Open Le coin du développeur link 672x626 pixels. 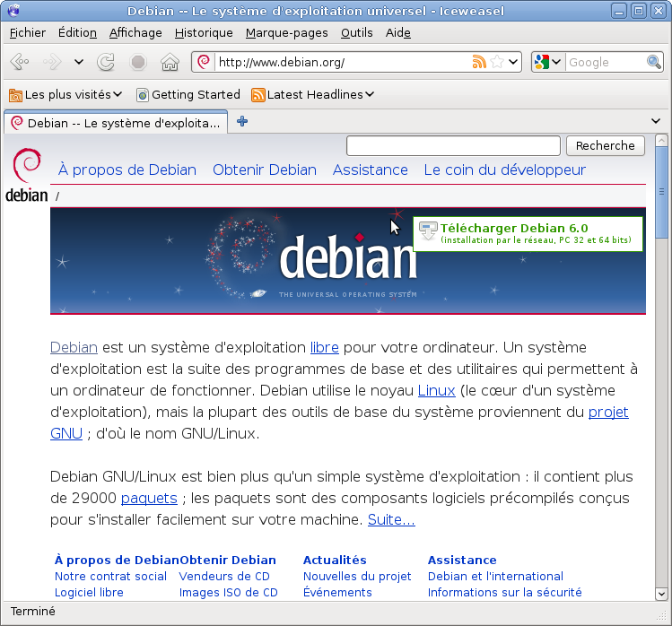pos(504,170)
